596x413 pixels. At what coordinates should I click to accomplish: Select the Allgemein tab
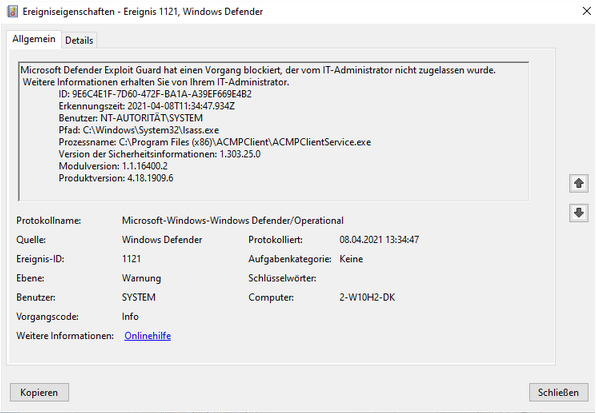click(x=34, y=39)
